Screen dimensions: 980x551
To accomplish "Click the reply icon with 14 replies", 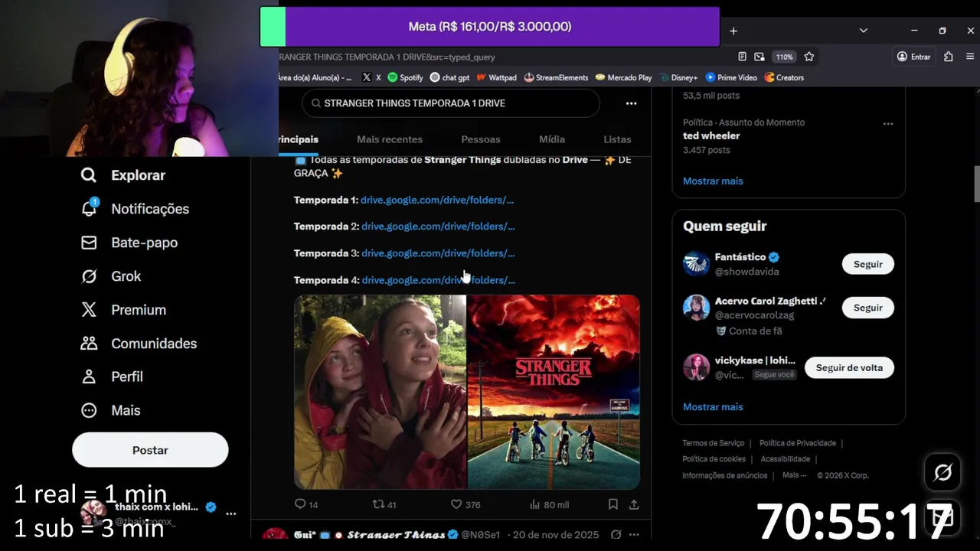I will pyautogui.click(x=306, y=504).
